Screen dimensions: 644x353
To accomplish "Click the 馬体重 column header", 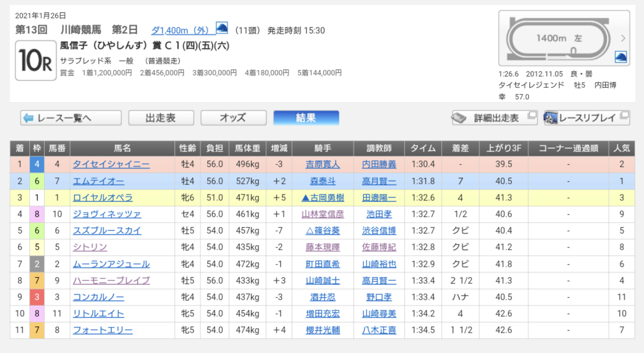I will pos(248,148).
